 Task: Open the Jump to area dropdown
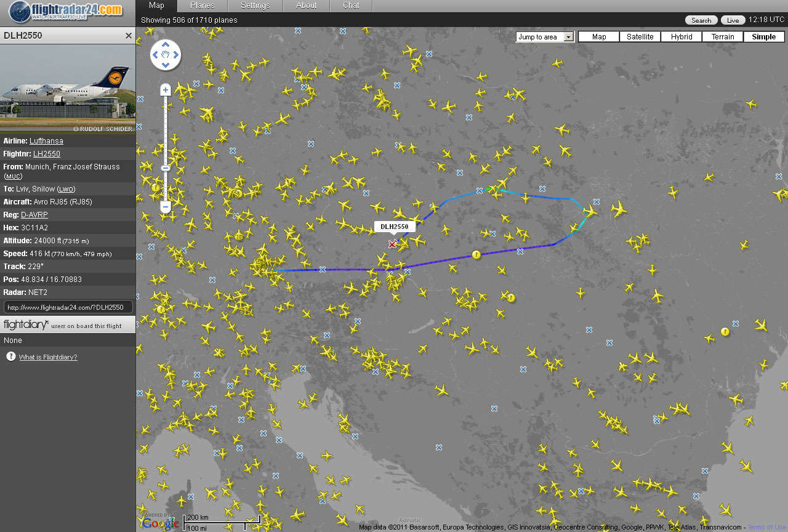(x=545, y=37)
